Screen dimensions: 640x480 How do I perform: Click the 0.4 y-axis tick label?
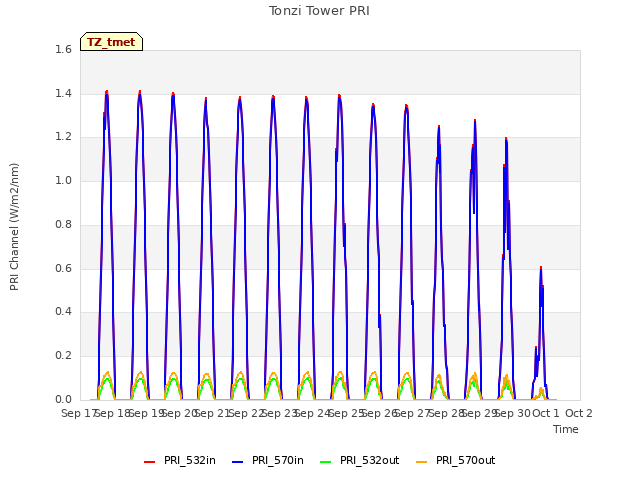(63, 312)
